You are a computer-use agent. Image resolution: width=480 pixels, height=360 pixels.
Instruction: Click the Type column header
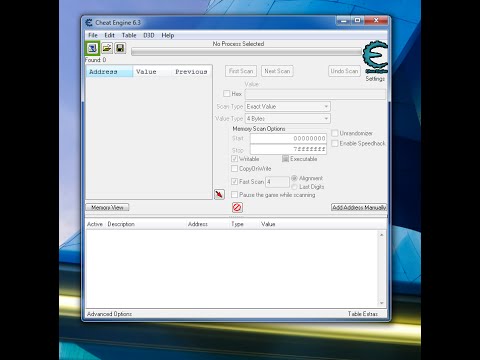pos(237,224)
